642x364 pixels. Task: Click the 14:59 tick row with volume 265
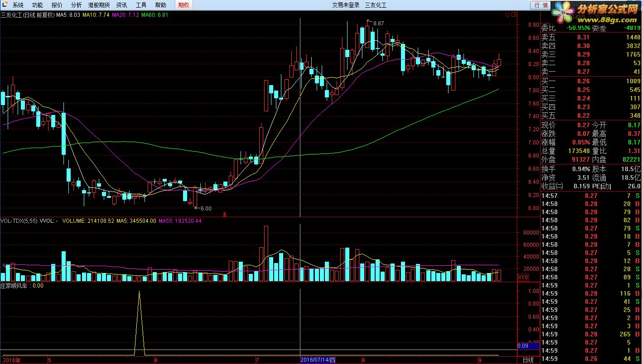pyautogui.click(x=591, y=334)
